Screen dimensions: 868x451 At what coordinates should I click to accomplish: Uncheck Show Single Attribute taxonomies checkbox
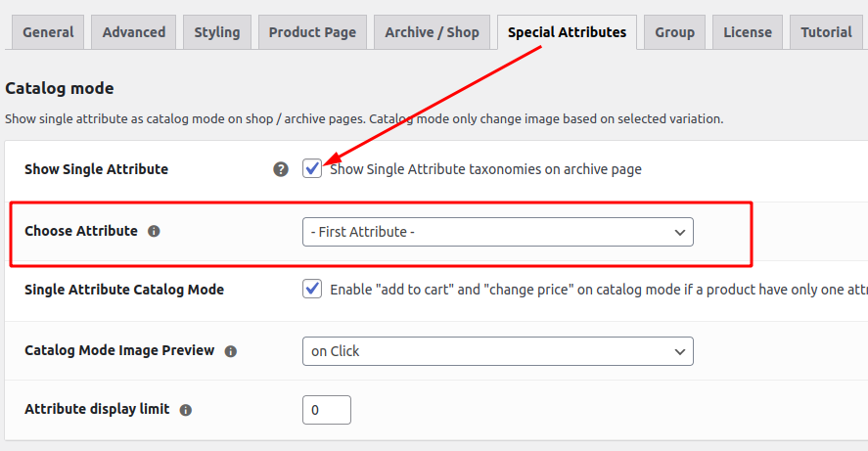coord(312,168)
